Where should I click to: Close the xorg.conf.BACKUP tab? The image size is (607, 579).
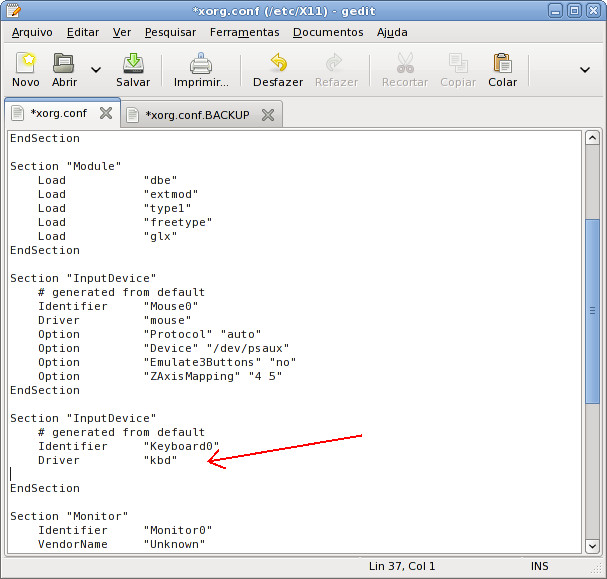pos(267,115)
